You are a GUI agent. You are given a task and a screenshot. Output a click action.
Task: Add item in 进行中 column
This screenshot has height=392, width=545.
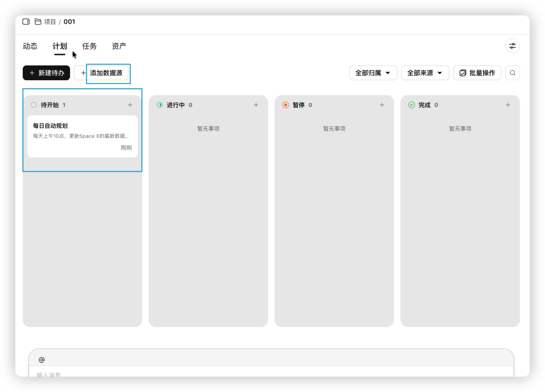click(x=256, y=105)
